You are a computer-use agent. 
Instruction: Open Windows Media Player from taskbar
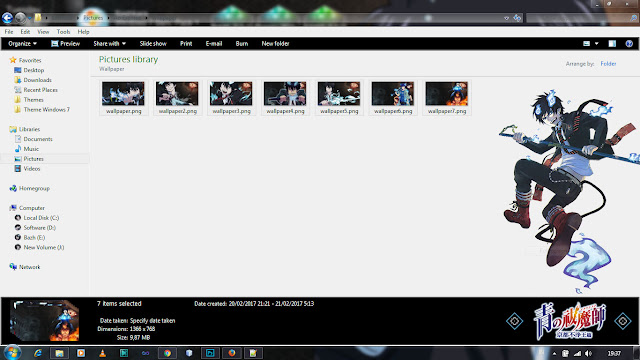click(x=81, y=353)
